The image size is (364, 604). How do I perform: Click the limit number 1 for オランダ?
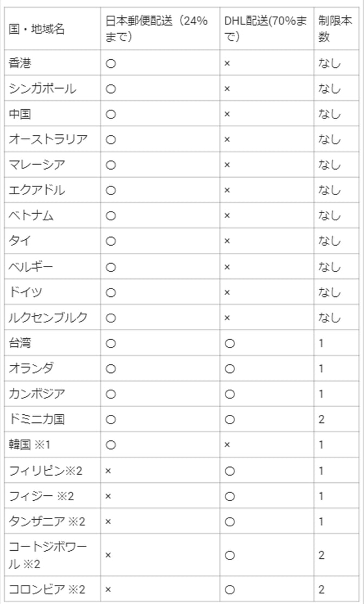[x=322, y=369]
